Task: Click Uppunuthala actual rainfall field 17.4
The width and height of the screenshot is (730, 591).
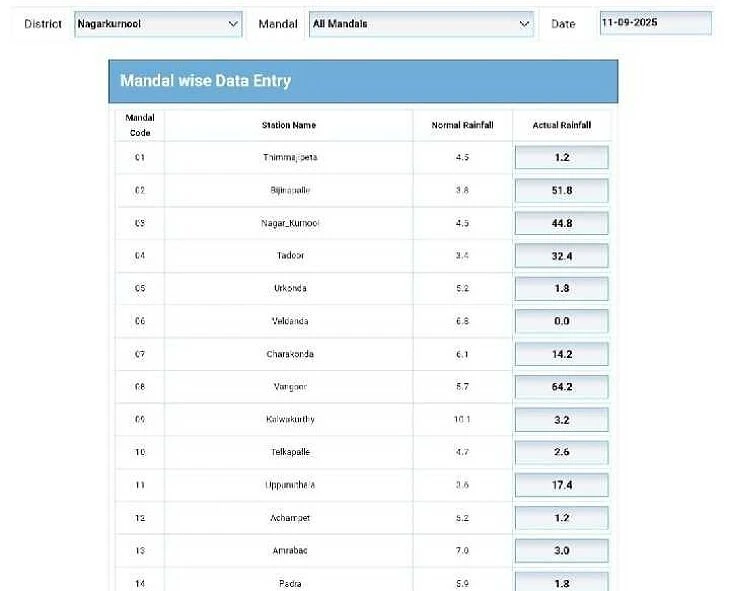Action: (x=561, y=485)
